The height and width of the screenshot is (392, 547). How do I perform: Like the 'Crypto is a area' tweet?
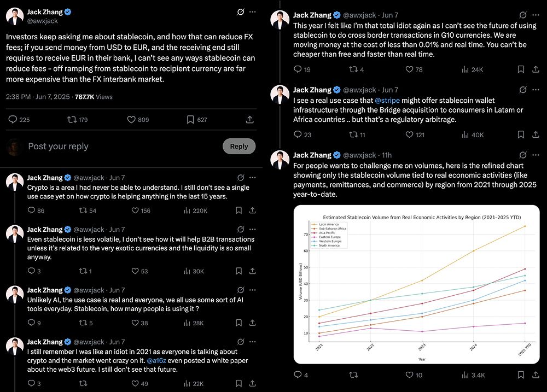[x=131, y=210]
